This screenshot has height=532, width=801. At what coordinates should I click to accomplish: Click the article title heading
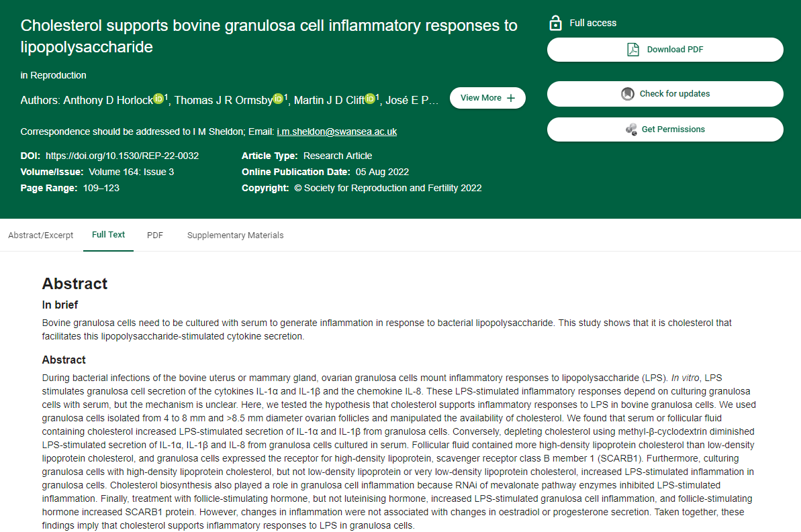(269, 36)
